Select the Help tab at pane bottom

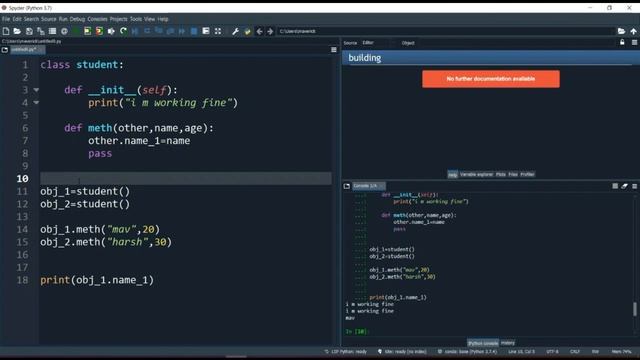pyautogui.click(x=453, y=174)
